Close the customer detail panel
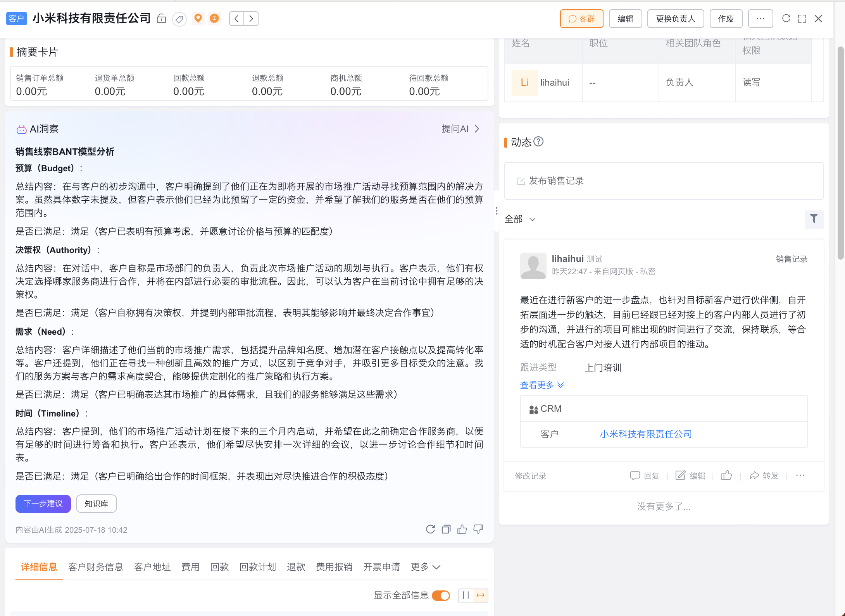 click(x=819, y=19)
